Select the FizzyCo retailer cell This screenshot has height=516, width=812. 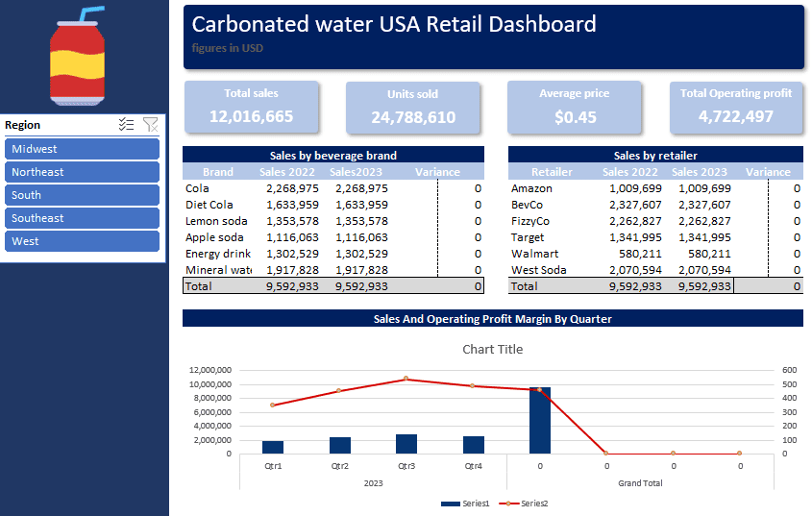pos(529,221)
